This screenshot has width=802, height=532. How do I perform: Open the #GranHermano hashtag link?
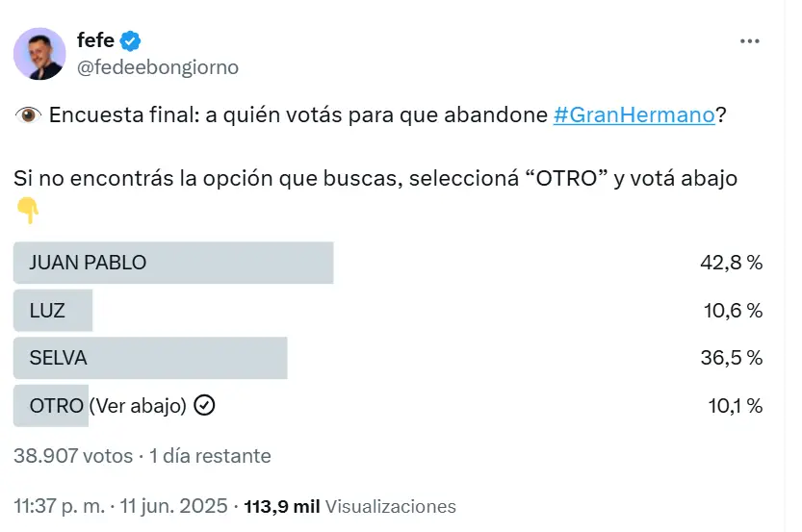[634, 115]
